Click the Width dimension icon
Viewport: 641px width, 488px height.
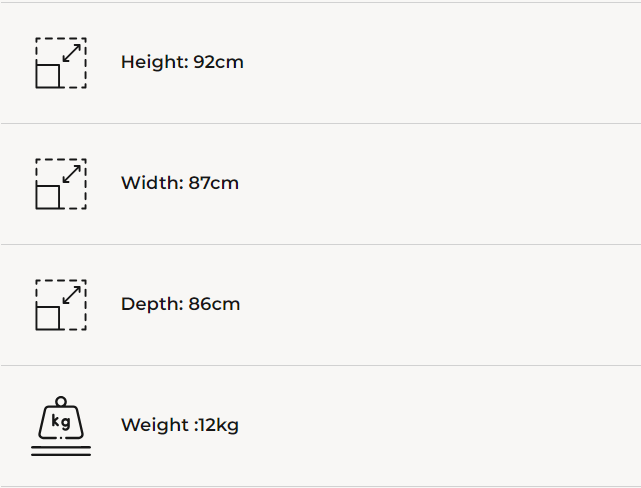coord(60,184)
